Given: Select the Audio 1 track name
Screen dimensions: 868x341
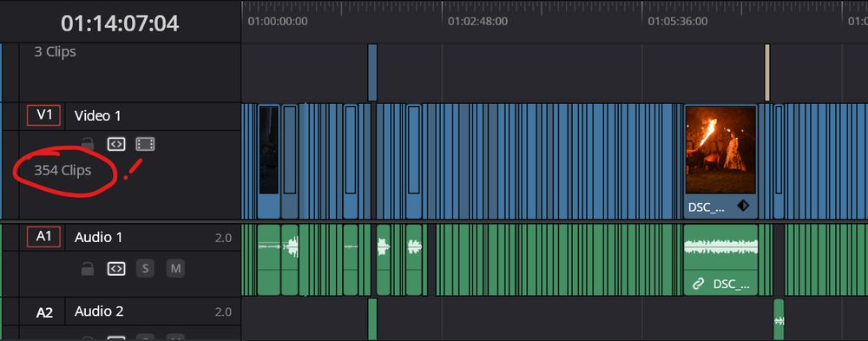Looking at the screenshot, I should pos(99,238).
